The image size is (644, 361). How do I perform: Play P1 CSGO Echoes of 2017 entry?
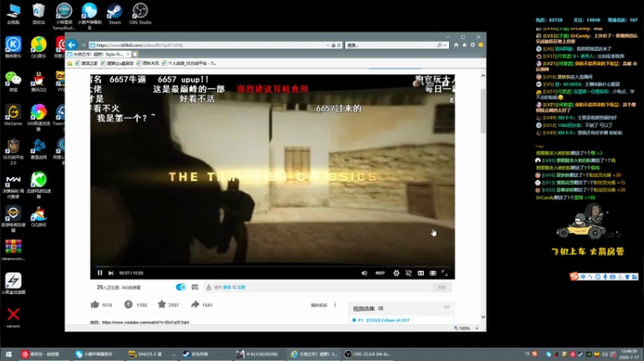[x=384, y=320]
